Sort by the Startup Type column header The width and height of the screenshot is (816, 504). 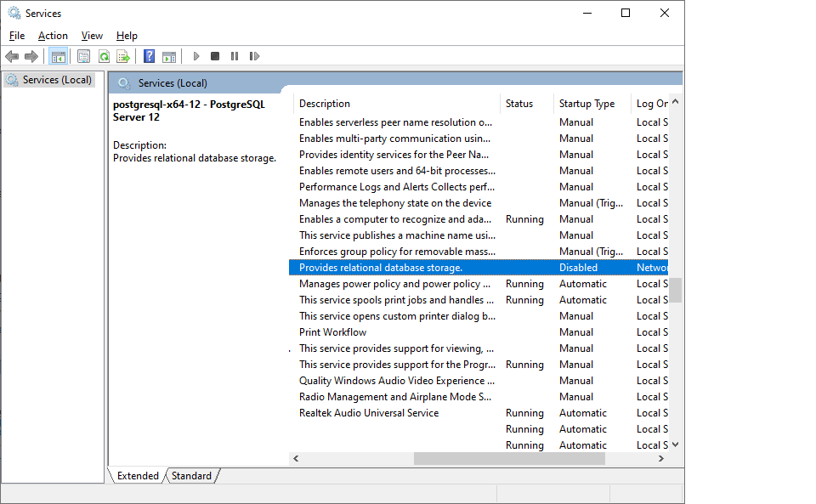point(586,104)
